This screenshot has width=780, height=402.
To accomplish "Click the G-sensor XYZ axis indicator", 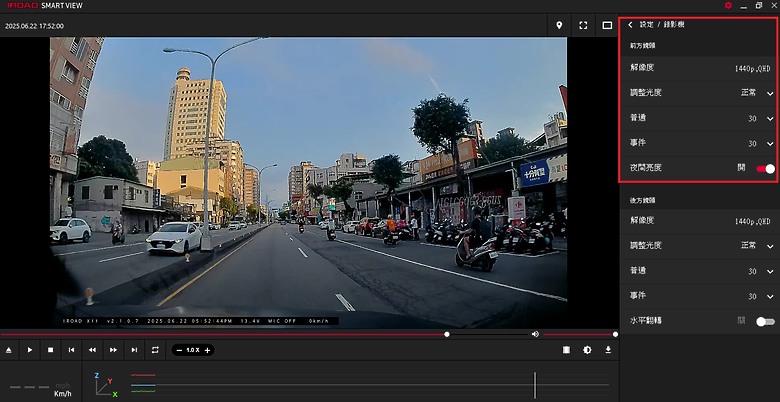I will pyautogui.click(x=106, y=385).
